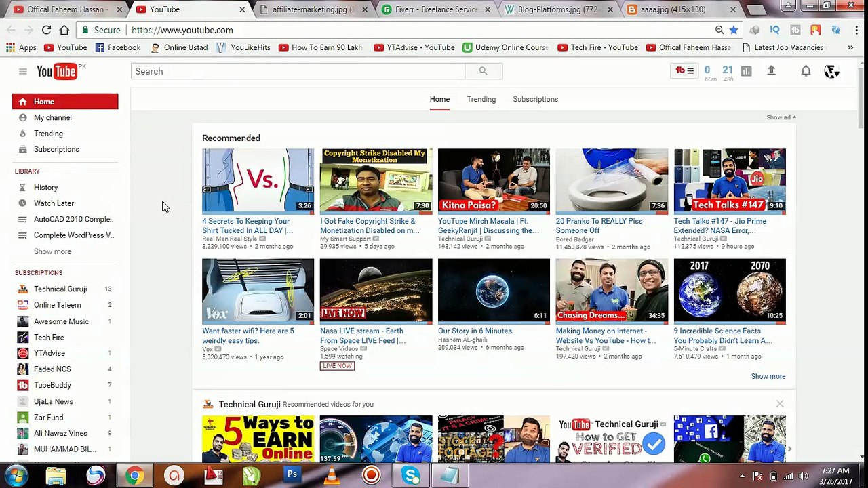This screenshot has width=868, height=488.
Task: Open the account avatar menu
Action: coord(831,71)
